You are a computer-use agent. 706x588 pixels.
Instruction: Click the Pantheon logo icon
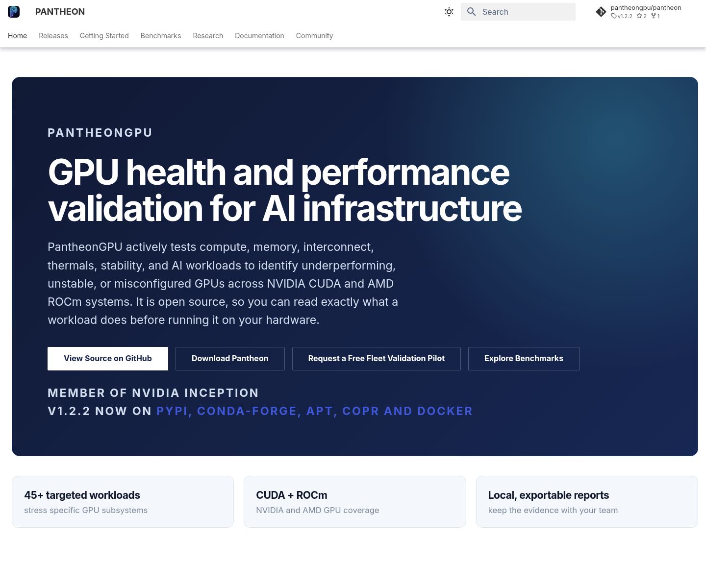tap(14, 12)
